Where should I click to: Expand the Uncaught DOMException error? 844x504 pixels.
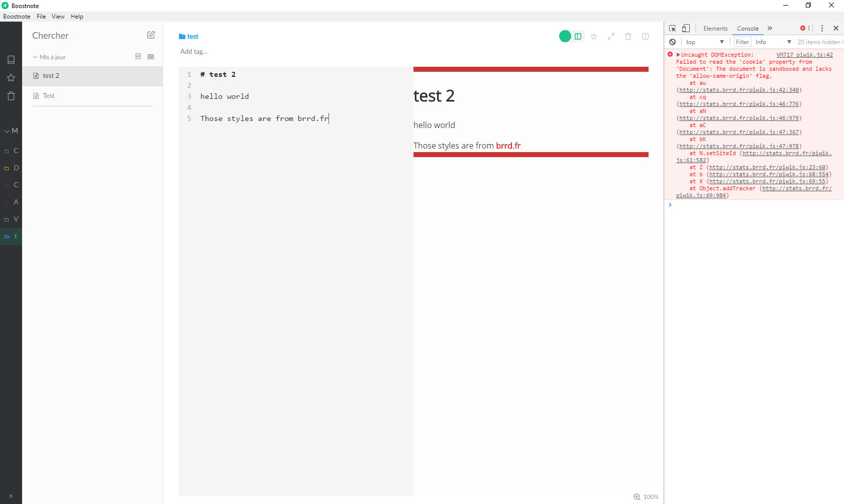[678, 55]
